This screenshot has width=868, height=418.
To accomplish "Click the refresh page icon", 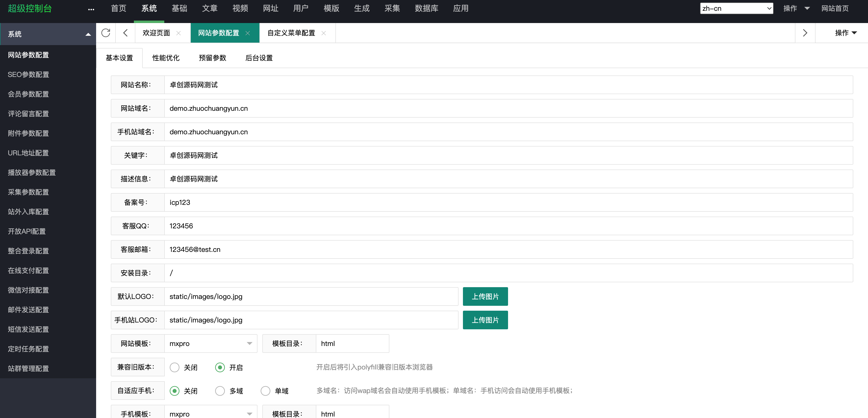I will (x=106, y=33).
